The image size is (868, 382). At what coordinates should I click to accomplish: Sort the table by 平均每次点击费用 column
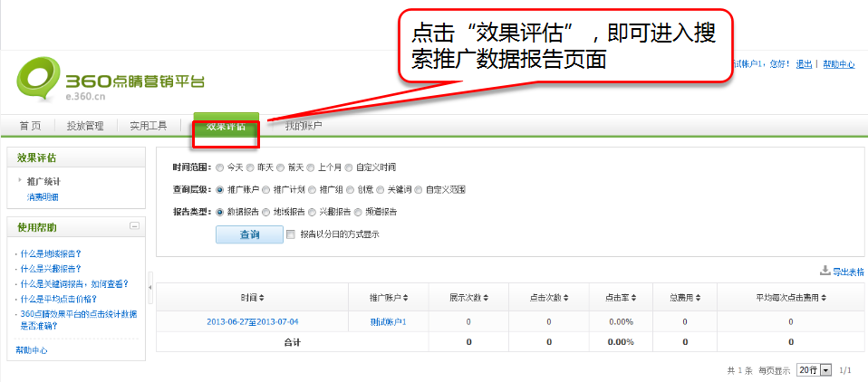point(790,298)
